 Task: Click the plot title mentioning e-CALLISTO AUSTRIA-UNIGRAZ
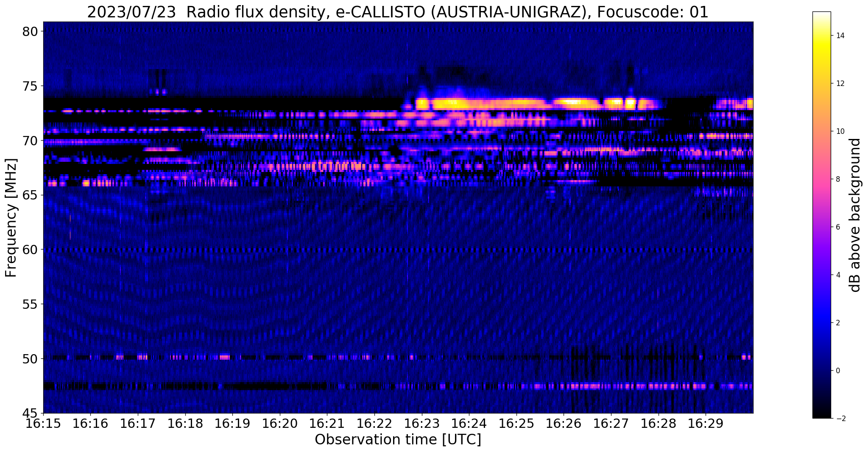(398, 12)
